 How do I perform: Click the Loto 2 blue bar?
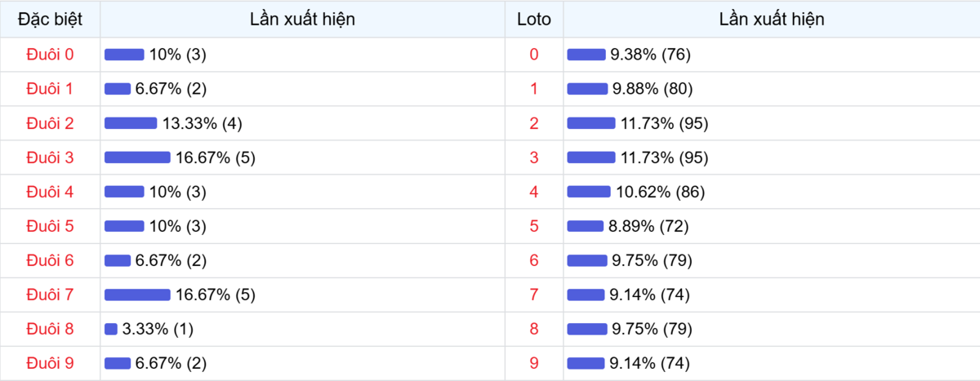[591, 123]
